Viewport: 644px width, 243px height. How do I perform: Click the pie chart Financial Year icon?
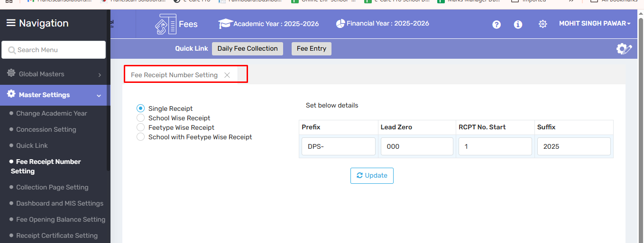340,23
